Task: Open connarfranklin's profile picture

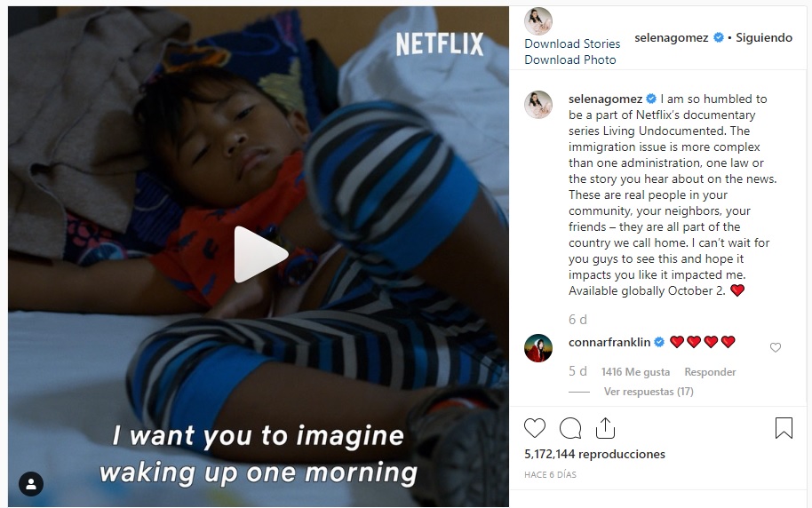Action: pyautogui.click(x=538, y=348)
